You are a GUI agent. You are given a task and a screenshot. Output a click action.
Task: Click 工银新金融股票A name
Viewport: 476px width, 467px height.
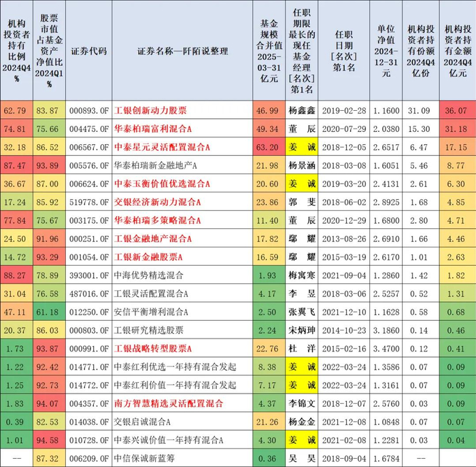click(x=148, y=257)
